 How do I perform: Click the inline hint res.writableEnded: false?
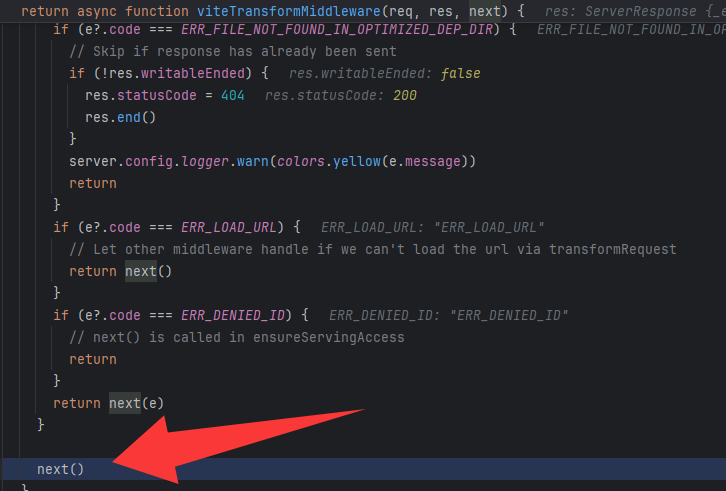click(x=384, y=73)
